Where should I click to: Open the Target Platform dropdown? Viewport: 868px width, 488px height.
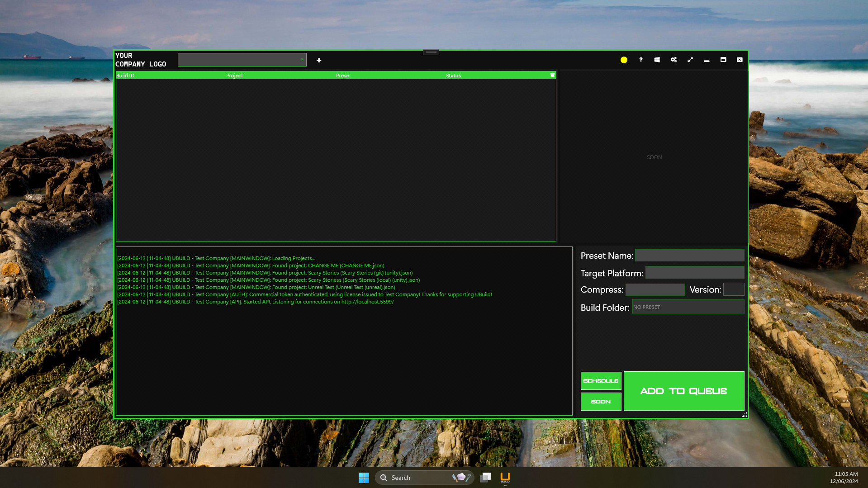[694, 273]
